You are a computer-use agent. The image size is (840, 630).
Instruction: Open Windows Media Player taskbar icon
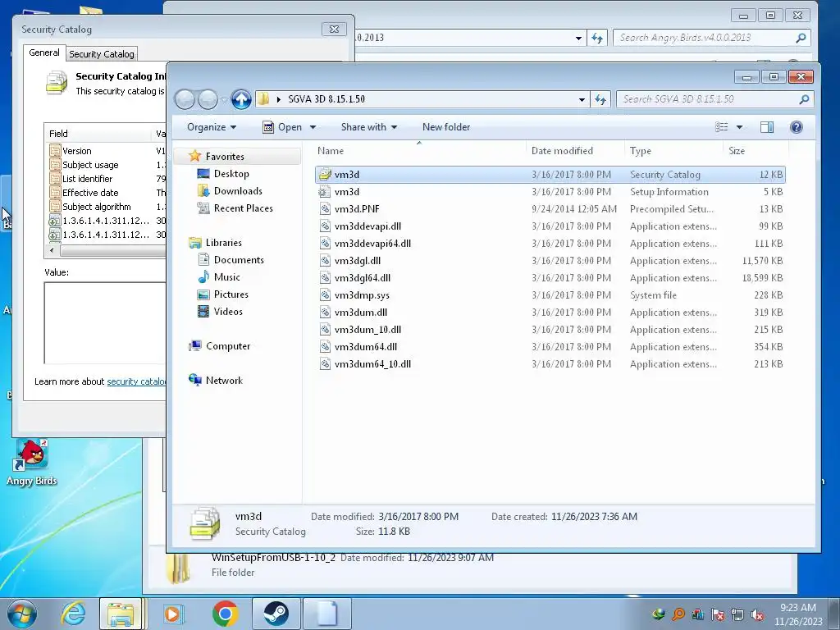coord(172,614)
